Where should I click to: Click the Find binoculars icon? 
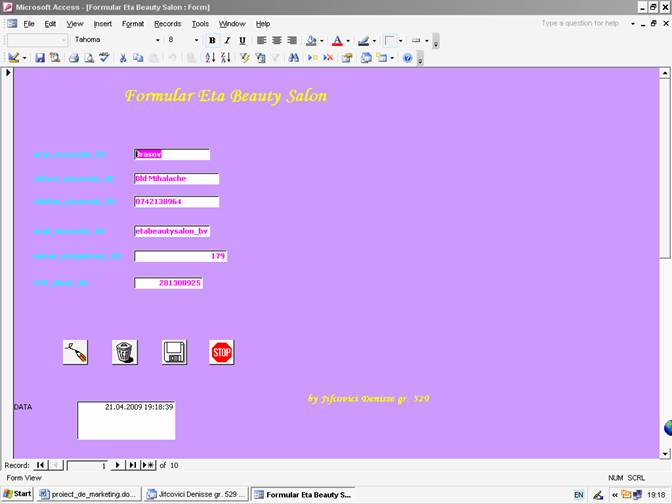click(x=294, y=57)
